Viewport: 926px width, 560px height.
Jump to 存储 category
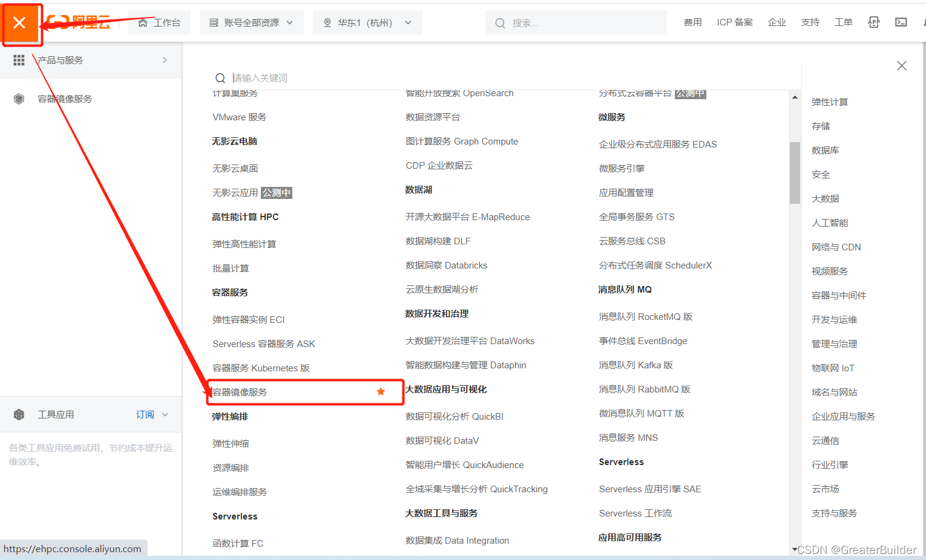[x=821, y=126]
